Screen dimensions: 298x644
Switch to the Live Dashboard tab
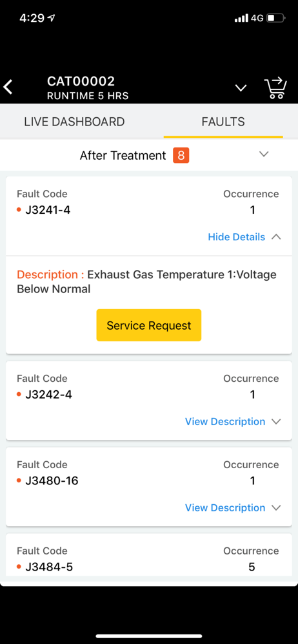(75, 122)
